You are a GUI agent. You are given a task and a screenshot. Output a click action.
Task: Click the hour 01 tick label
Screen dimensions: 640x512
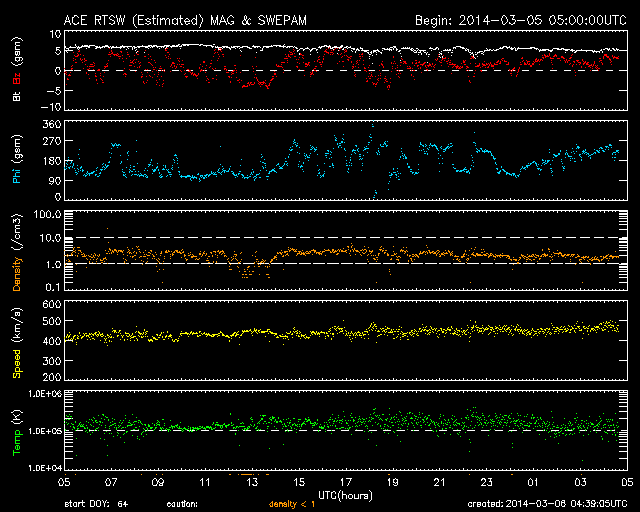pyautogui.click(x=533, y=482)
